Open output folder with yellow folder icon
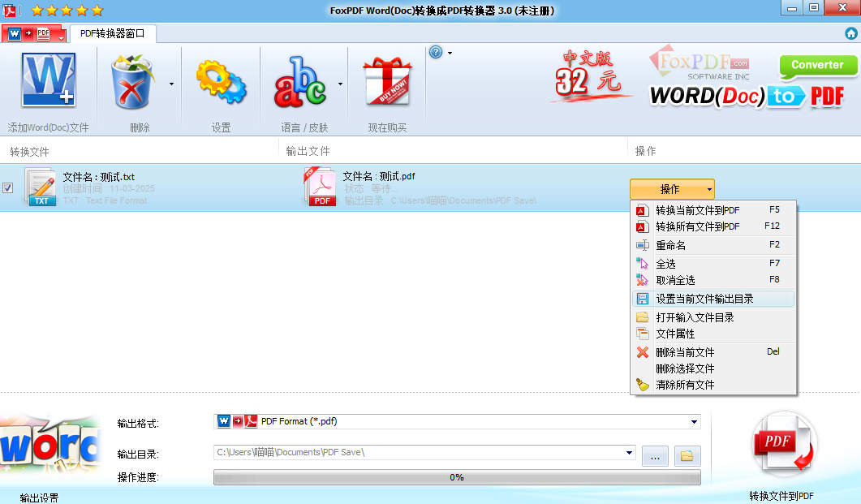The height and width of the screenshot is (504, 861). click(687, 456)
